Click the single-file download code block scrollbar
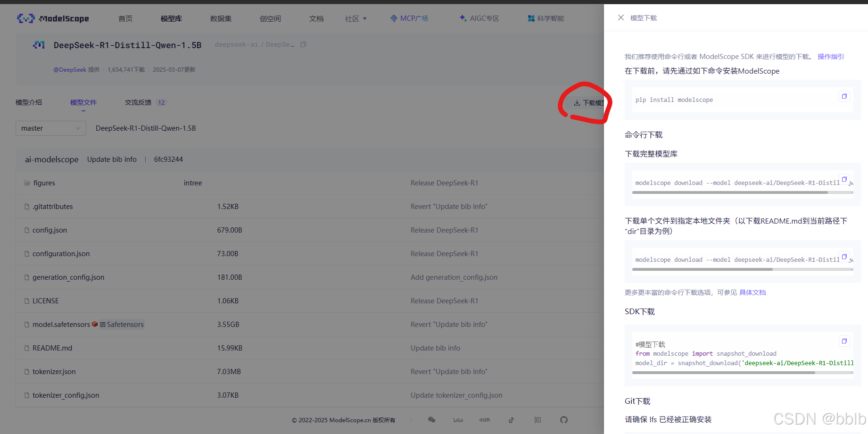The image size is (868, 434). tap(703, 269)
